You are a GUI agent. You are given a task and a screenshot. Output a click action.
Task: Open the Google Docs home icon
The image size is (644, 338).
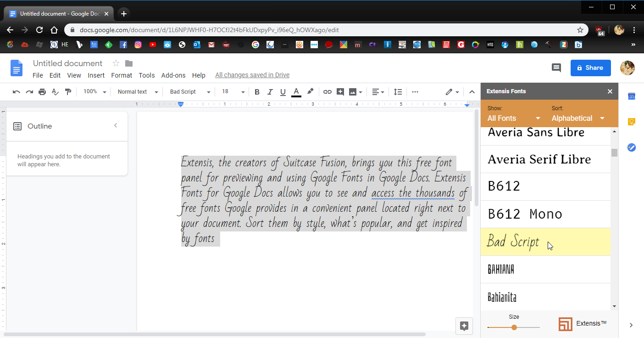[17, 68]
